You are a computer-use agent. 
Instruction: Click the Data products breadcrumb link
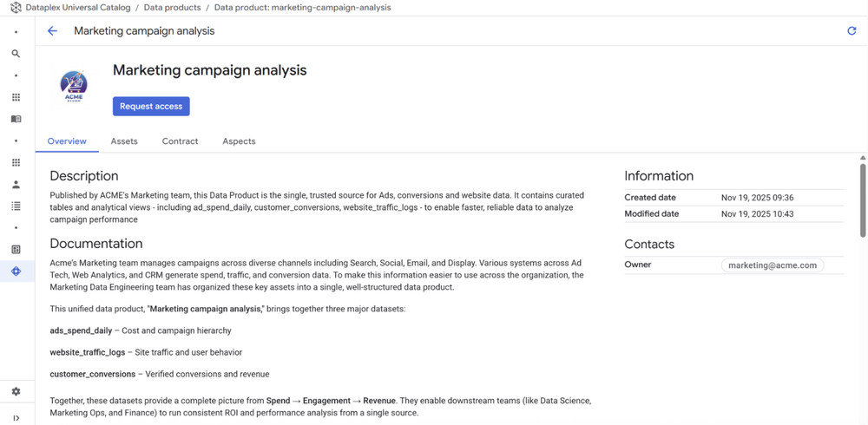(174, 8)
